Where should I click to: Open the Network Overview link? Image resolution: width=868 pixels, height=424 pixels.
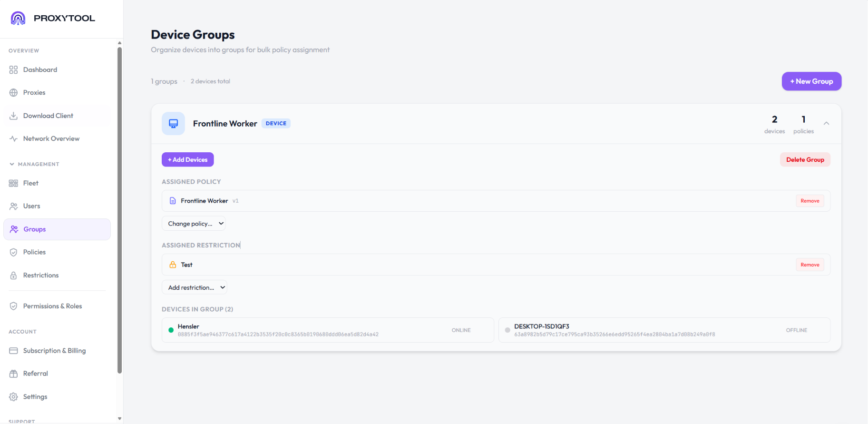click(x=57, y=138)
